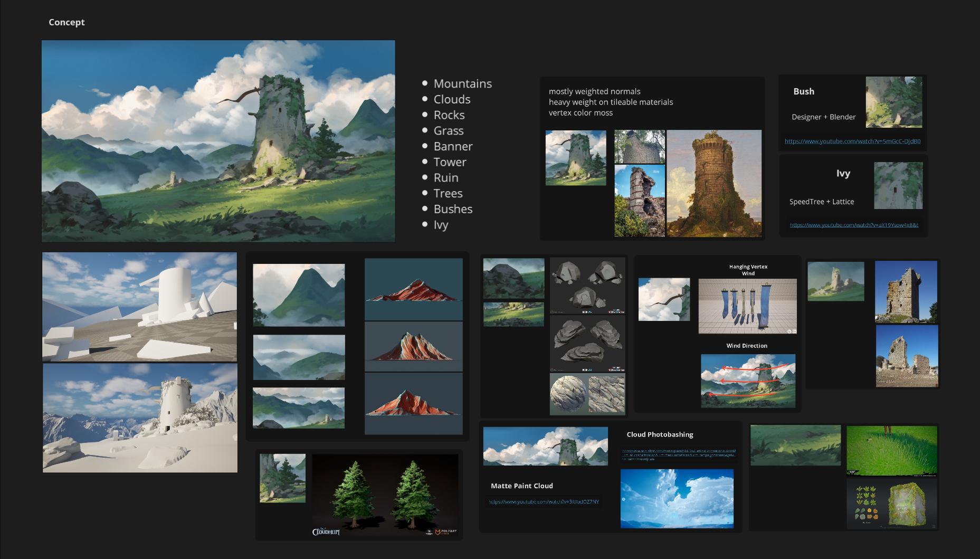
Task: Select the bright green grass reference image
Action: click(x=891, y=450)
